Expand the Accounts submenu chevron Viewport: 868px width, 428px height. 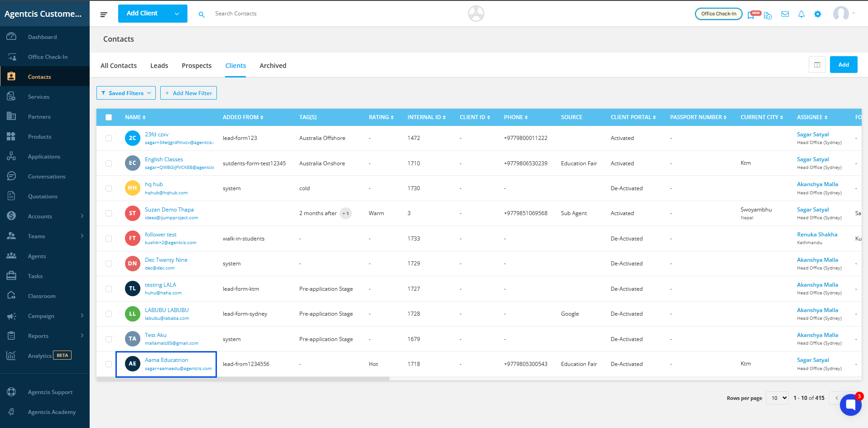pos(82,216)
